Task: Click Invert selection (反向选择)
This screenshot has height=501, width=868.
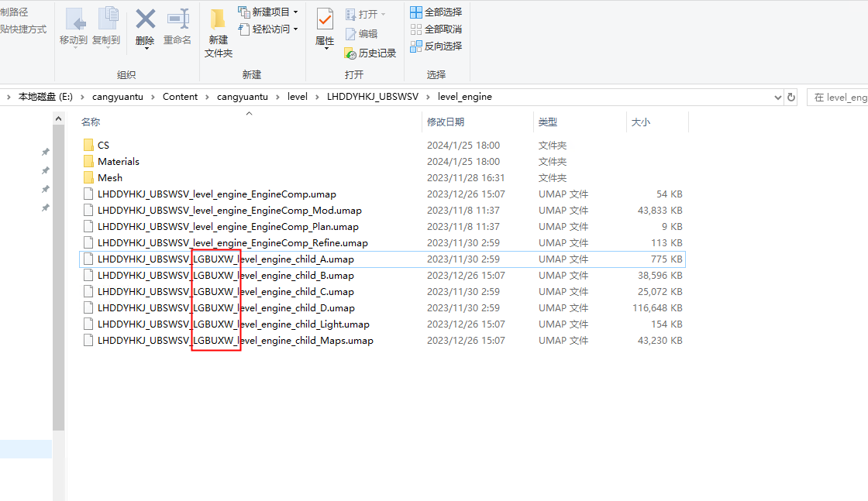Action: pyautogui.click(x=436, y=46)
